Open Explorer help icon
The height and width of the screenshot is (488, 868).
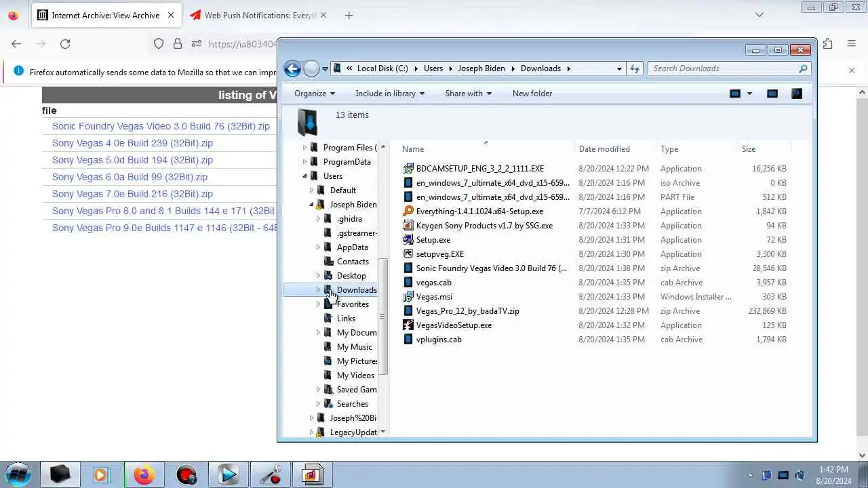tap(797, 94)
